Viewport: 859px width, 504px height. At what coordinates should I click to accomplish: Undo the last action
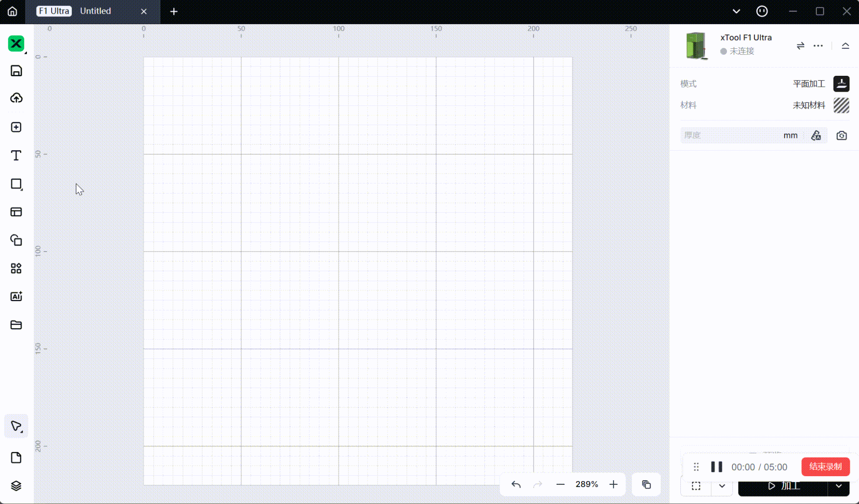(516, 484)
